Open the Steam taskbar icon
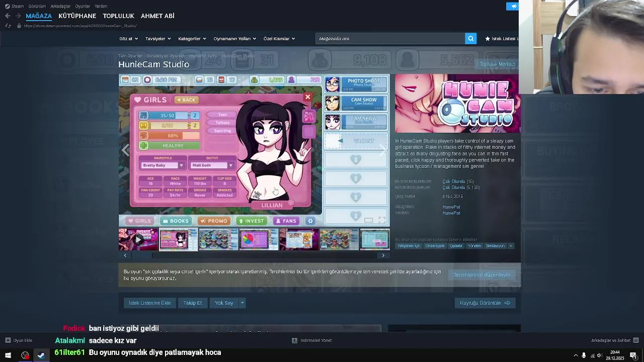Viewport: 644px width, 362px height. (x=41, y=355)
